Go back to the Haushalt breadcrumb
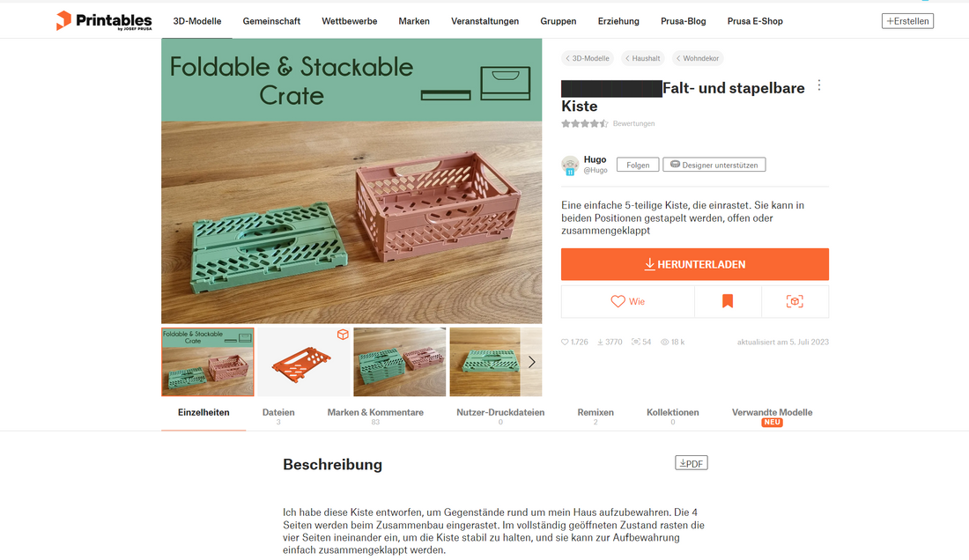 643,58
